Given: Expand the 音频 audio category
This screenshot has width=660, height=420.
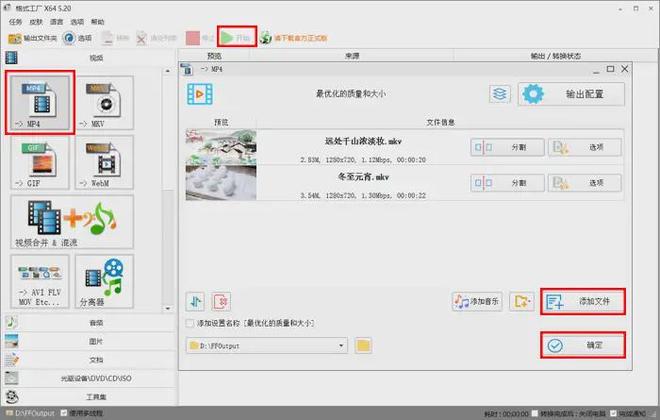Looking at the screenshot, I should coord(90,323).
